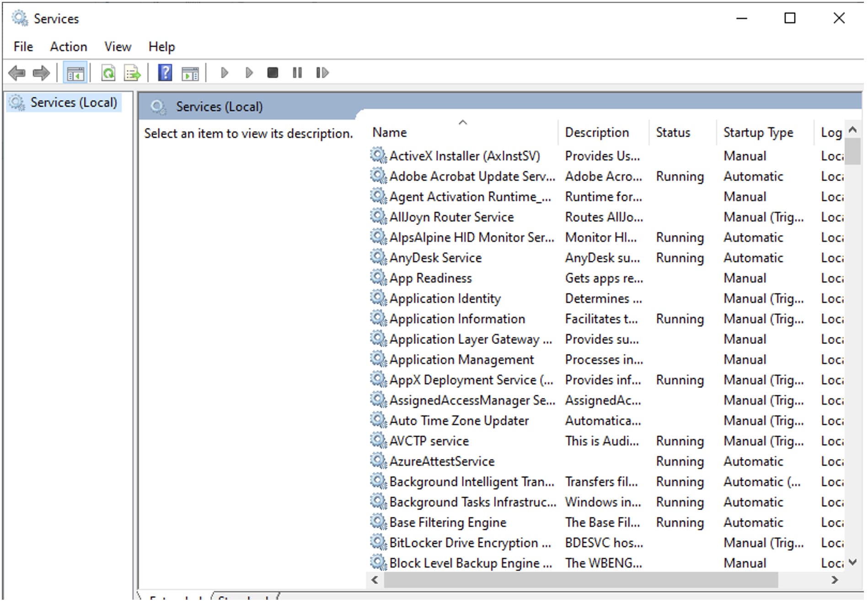Open the View menu
The width and height of the screenshot is (868, 602).
[x=118, y=47]
